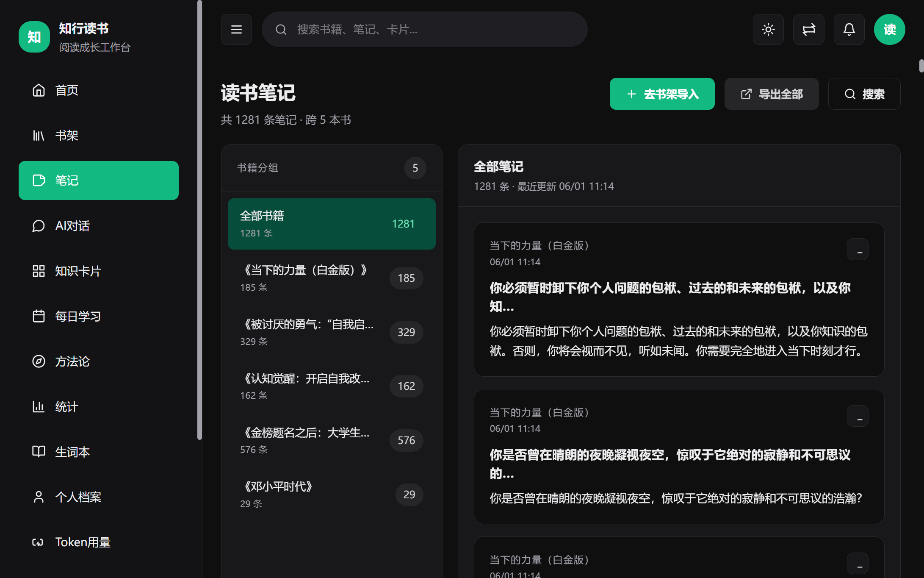Click the main page vertical scrollbar
Screen dimensions: 924x578
921,66
